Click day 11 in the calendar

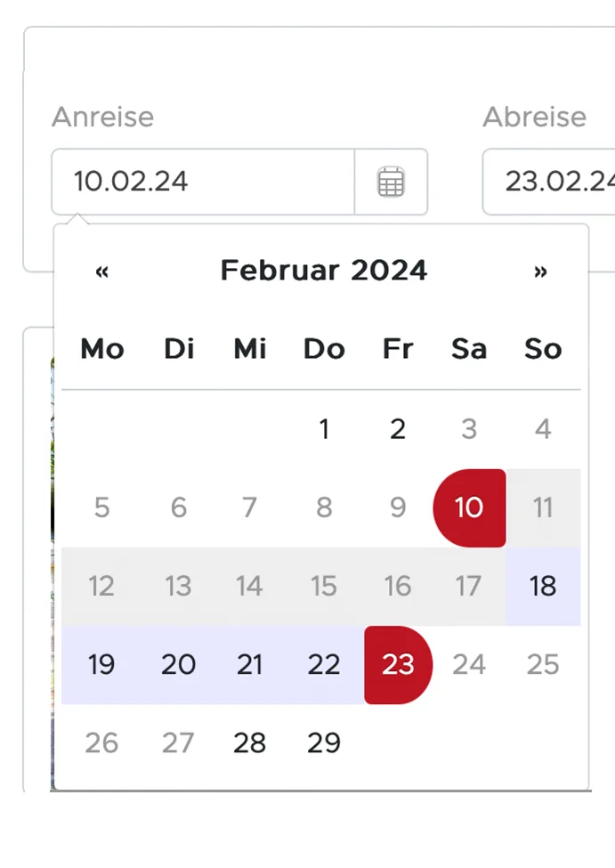(543, 507)
